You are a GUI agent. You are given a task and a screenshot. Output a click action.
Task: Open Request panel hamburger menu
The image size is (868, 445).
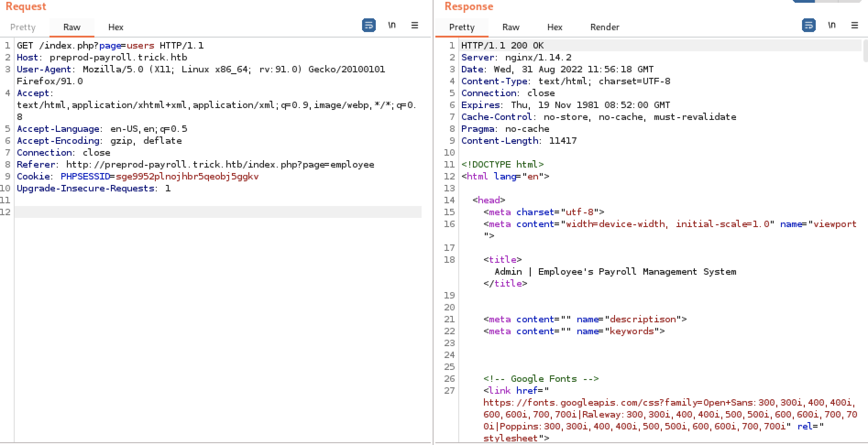tap(415, 25)
